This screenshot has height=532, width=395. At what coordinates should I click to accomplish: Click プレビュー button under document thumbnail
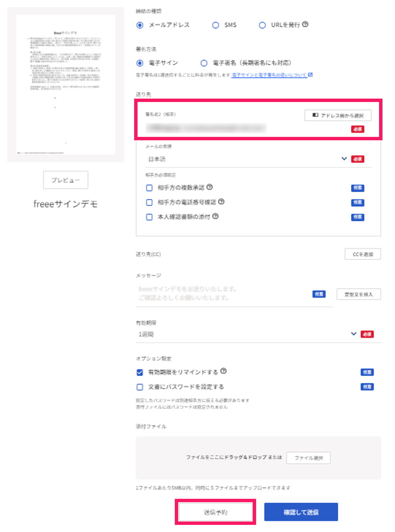[x=66, y=180]
